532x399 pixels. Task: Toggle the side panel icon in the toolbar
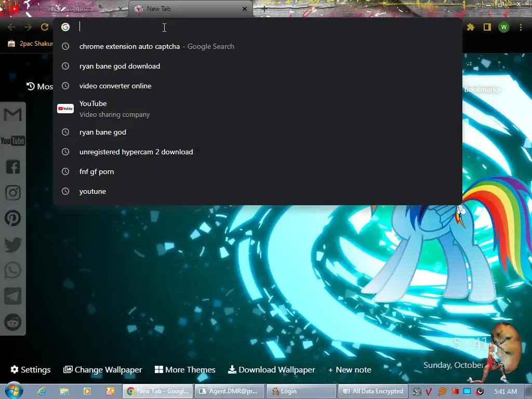487,27
